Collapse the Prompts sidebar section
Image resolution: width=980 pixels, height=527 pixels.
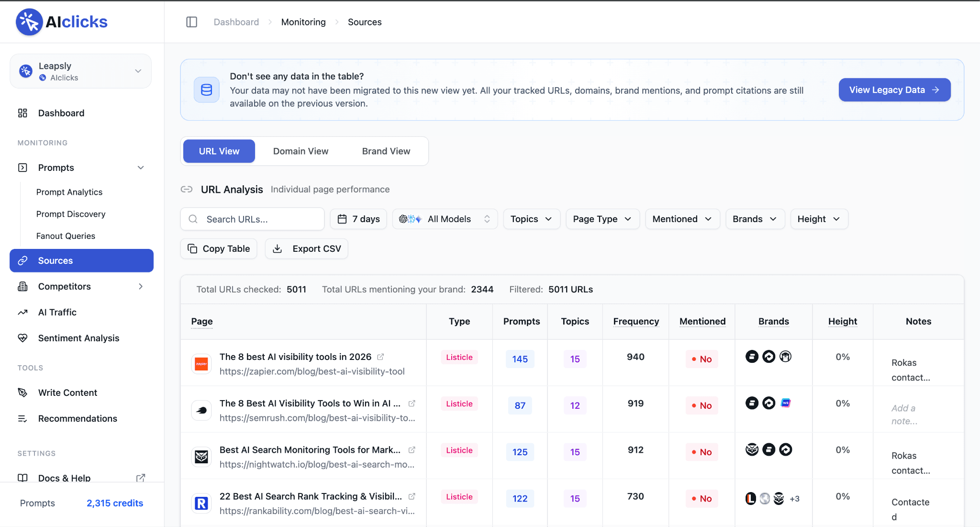click(141, 168)
